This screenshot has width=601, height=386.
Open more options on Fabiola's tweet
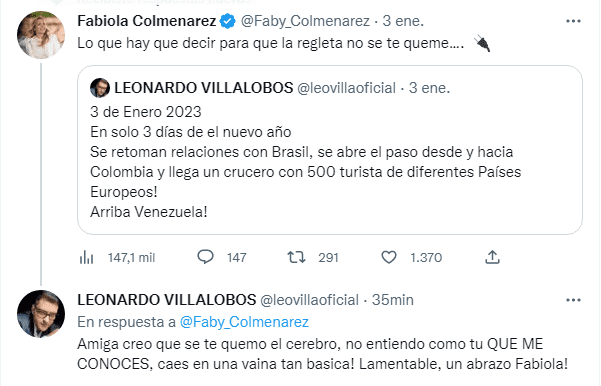(573, 21)
